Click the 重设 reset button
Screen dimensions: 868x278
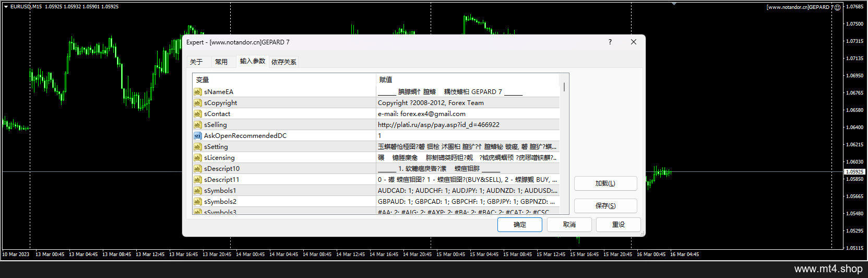tap(619, 225)
